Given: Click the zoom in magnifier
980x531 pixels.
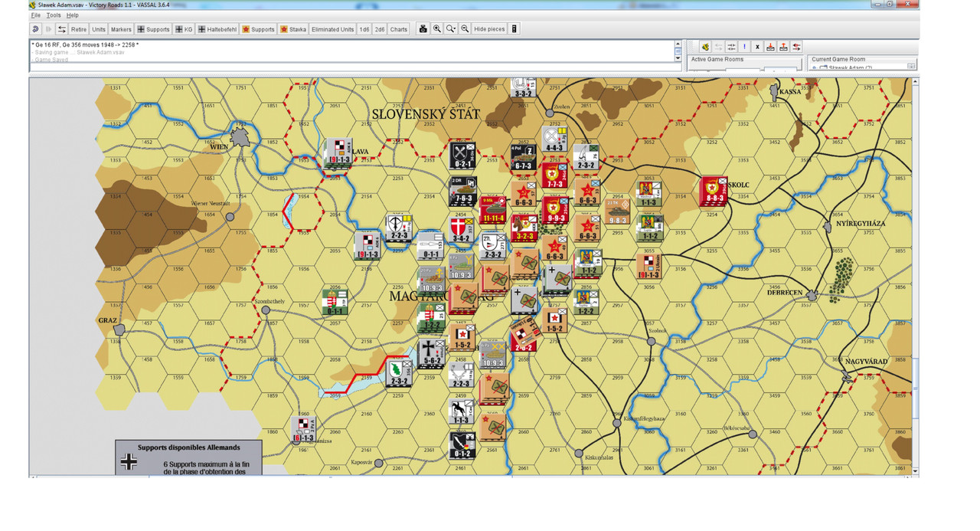Looking at the screenshot, I should point(437,29).
